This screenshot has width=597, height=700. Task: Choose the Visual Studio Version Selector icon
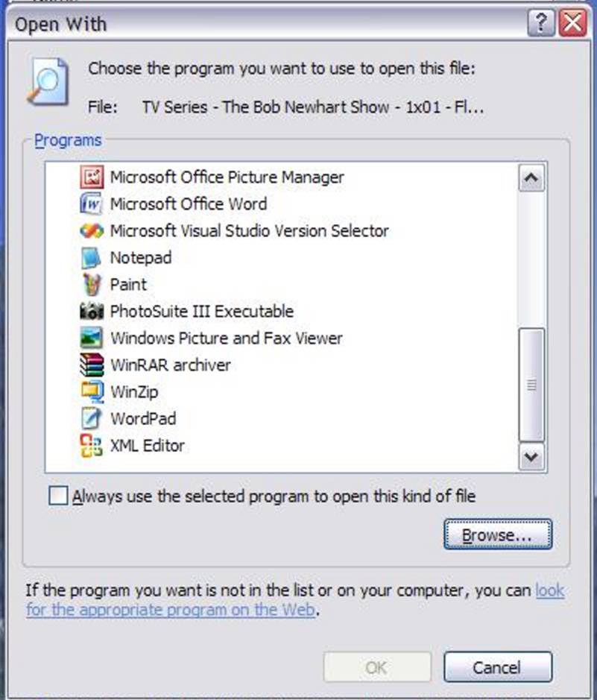pos(92,231)
